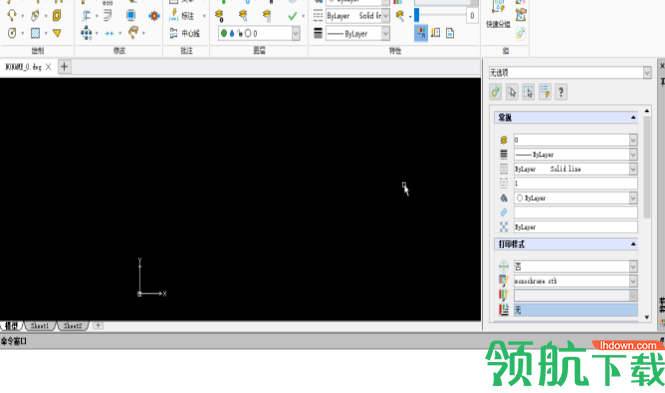Open the 无选项 selection dropdown in properties panel
Viewport: 665px width, 393px height.
pyautogui.click(x=570, y=72)
